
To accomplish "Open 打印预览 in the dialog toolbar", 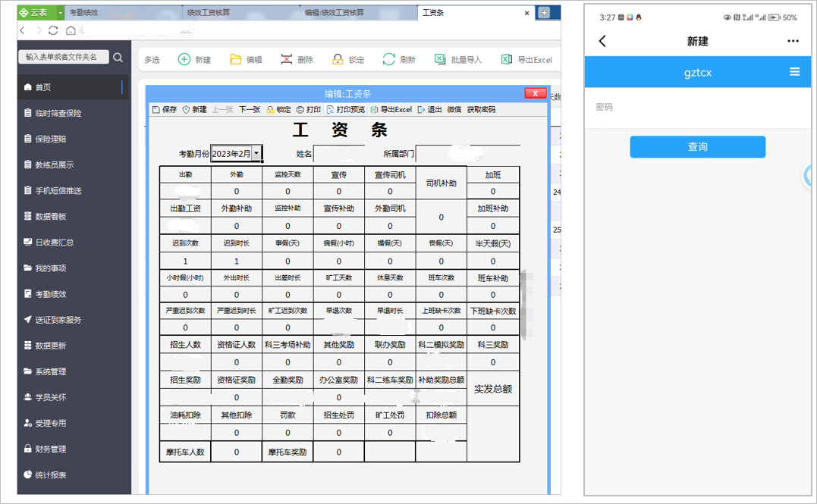I will pyautogui.click(x=345, y=109).
